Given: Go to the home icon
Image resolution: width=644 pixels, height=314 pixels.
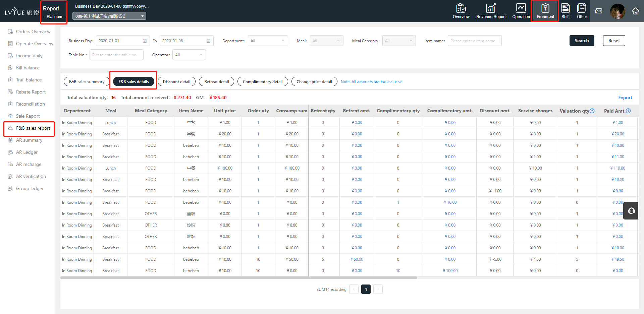Looking at the screenshot, I should click(636, 11).
